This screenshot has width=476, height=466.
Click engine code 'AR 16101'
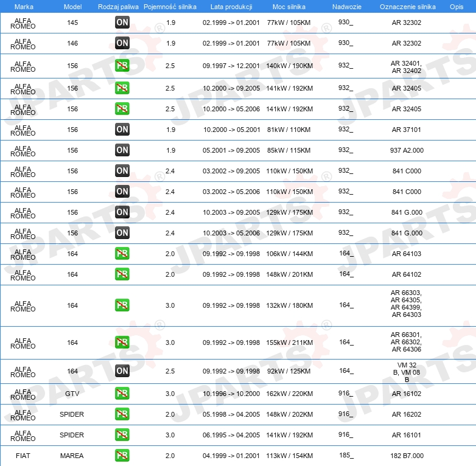[407, 435]
